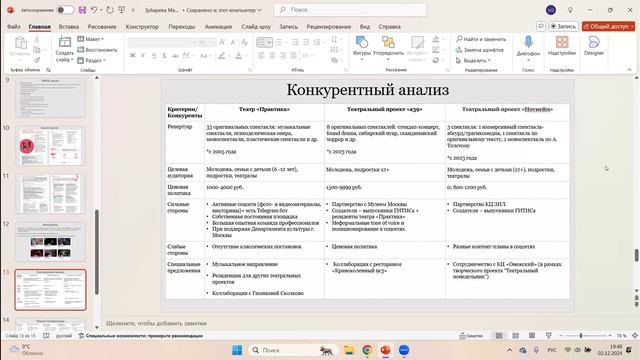Click the Format Painter brush icon
The height and width of the screenshot is (360, 640).
click(x=37, y=60)
